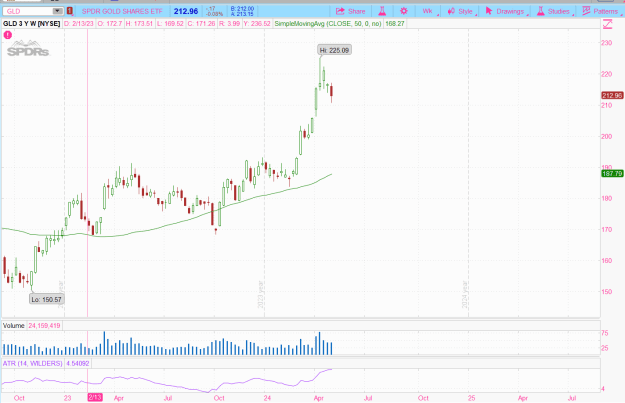Viewport: 625px width, 403px height.
Task: Click the last price 212.96 in header
Action: click(x=186, y=11)
